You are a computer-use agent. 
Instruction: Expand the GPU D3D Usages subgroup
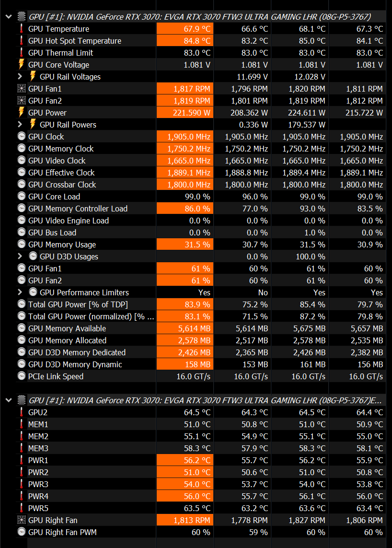pos(20,257)
